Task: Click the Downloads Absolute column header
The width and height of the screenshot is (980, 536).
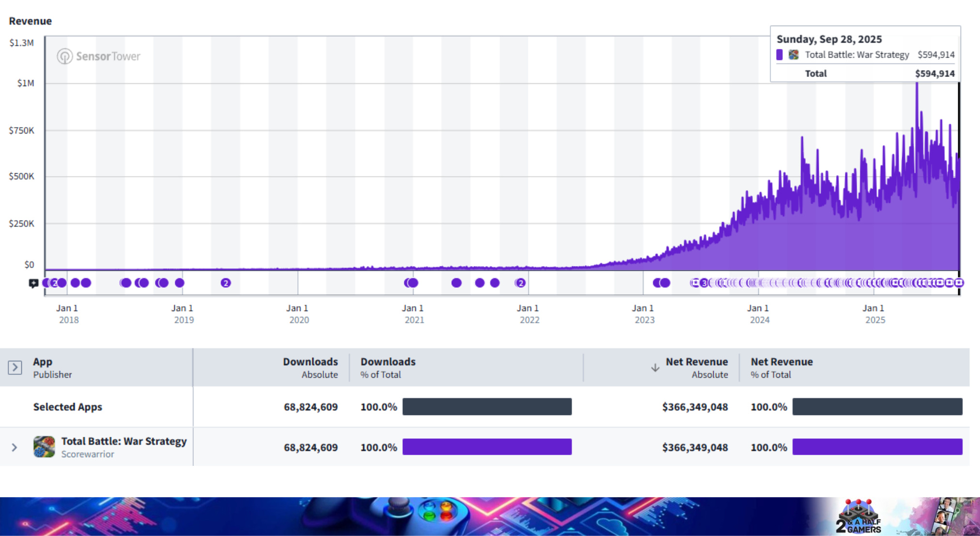Action: pyautogui.click(x=310, y=367)
